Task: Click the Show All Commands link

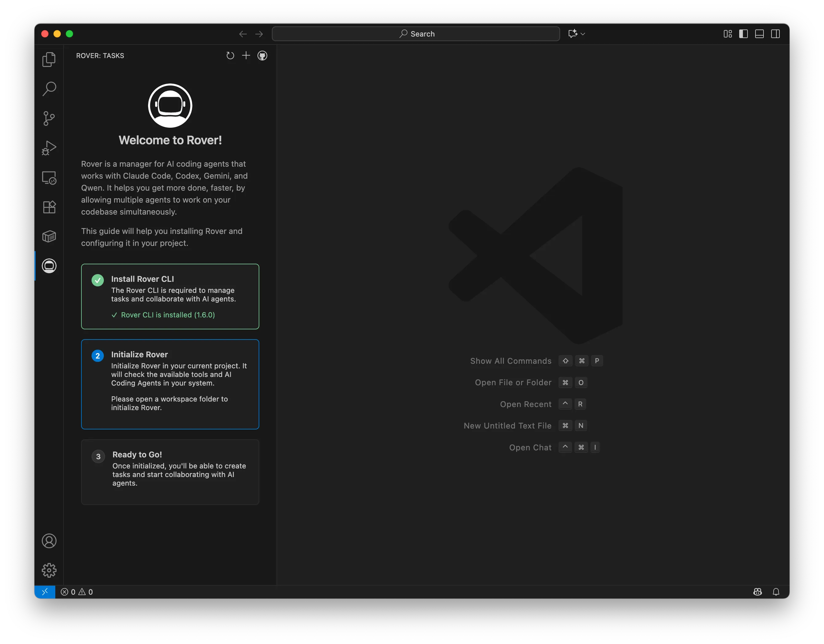Action: [x=511, y=361]
